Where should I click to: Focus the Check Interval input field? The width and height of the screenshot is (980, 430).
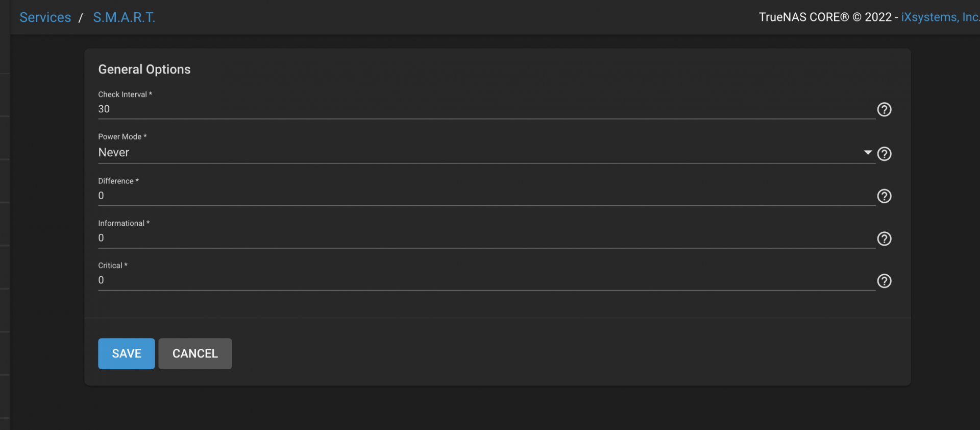[x=485, y=109]
